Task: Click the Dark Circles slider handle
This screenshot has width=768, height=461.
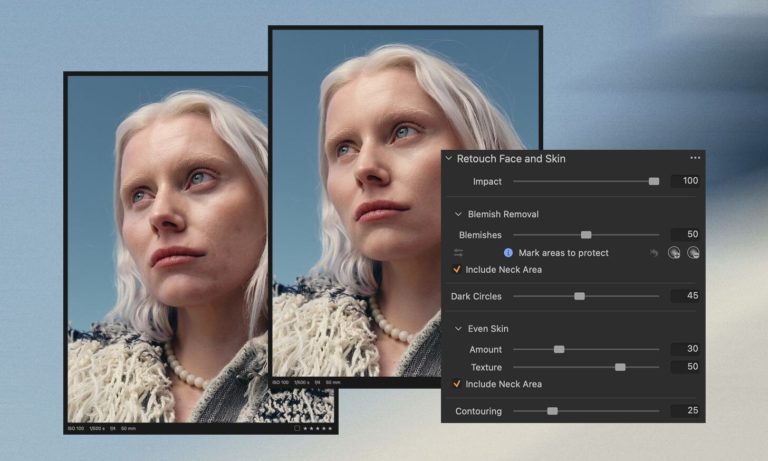Action: click(x=579, y=296)
